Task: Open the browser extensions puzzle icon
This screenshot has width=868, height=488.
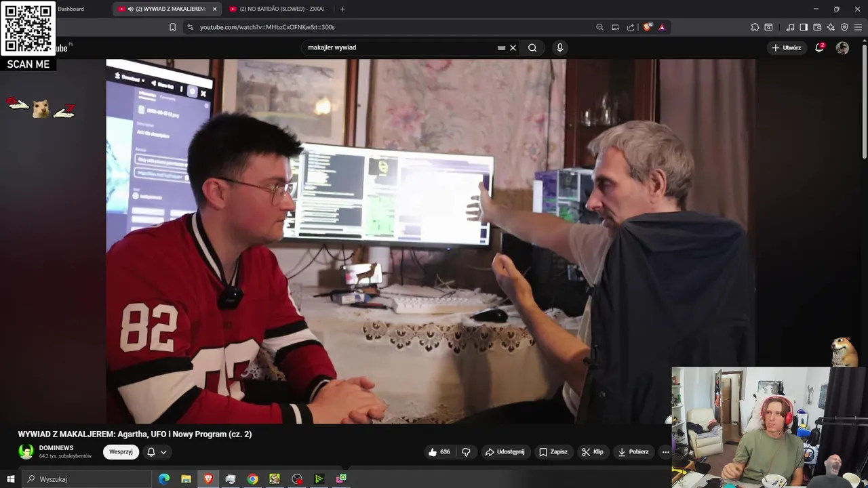Action: click(755, 27)
